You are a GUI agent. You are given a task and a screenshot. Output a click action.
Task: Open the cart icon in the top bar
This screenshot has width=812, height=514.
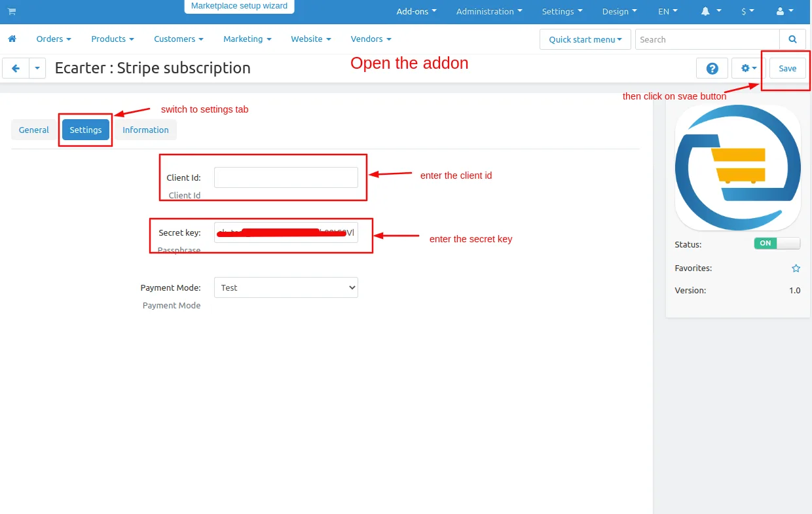(12, 11)
